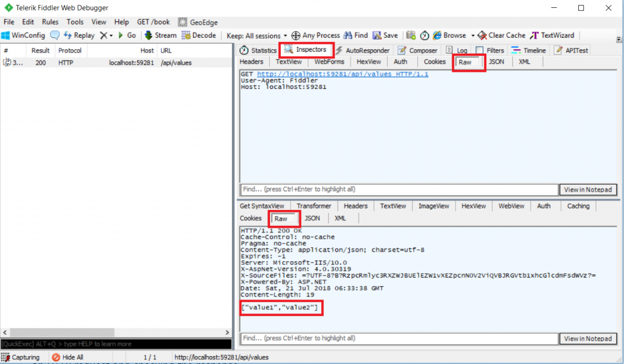Image resolution: width=624 pixels, height=364 pixels.
Task: Open the Composer tab
Action: click(x=417, y=51)
